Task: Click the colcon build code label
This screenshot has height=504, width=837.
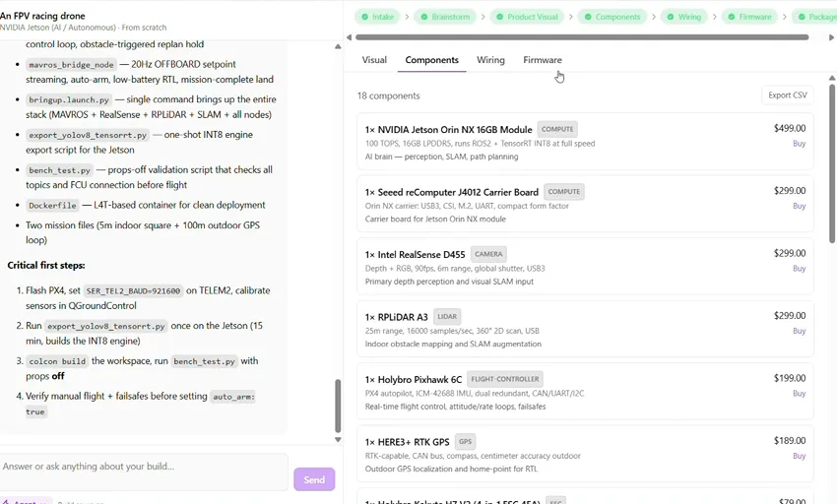Action: tap(57, 361)
